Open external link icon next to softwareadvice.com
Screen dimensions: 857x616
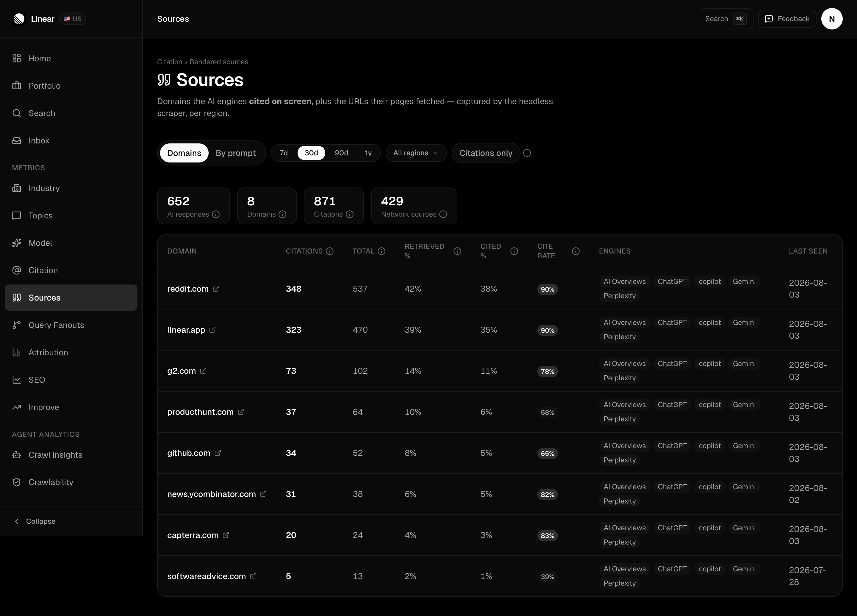click(x=253, y=576)
